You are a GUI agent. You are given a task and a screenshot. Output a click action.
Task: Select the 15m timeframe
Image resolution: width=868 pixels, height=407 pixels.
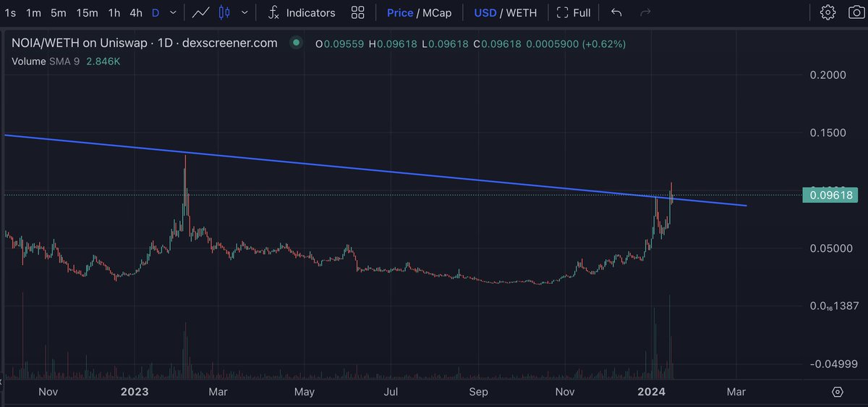click(88, 12)
